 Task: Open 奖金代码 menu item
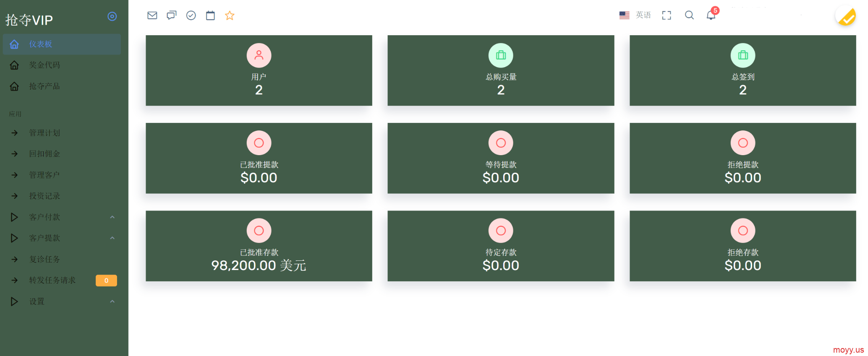point(62,65)
